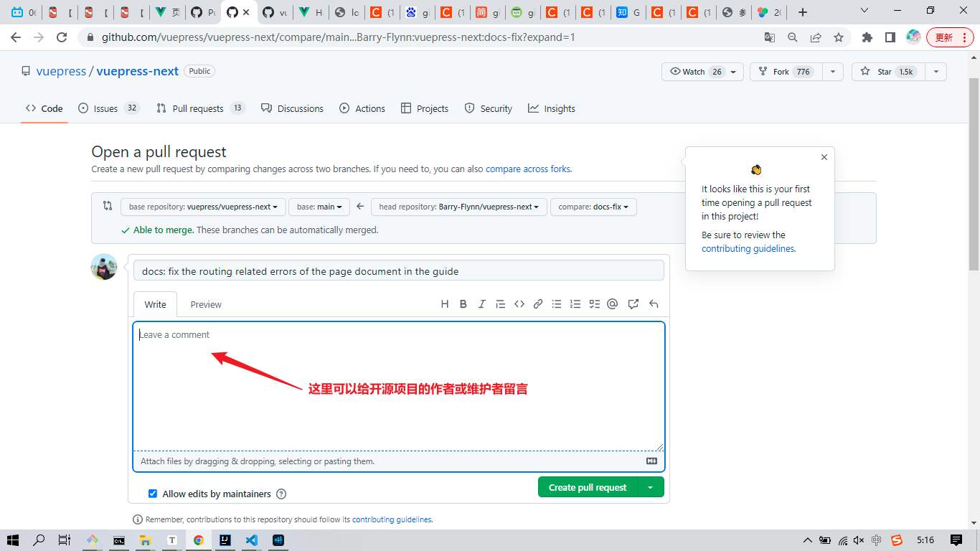The image size is (980, 551).
Task: Go to the Discussions tab
Action: click(x=292, y=108)
